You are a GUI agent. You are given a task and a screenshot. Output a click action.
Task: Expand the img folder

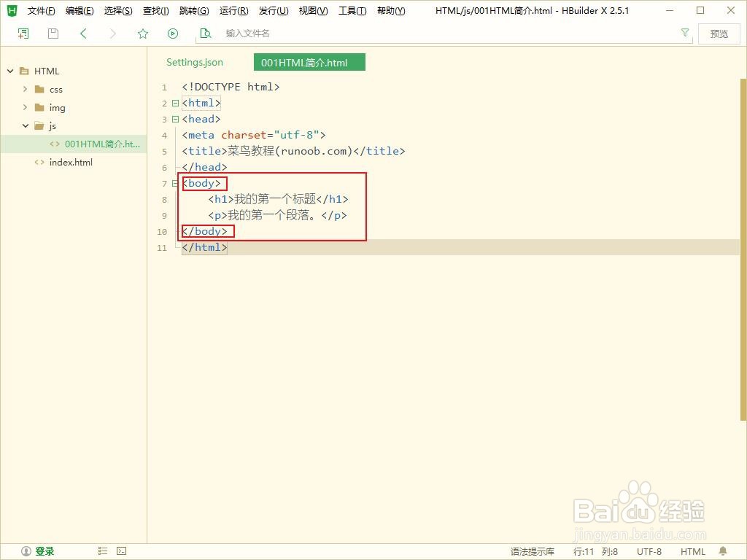pos(26,107)
